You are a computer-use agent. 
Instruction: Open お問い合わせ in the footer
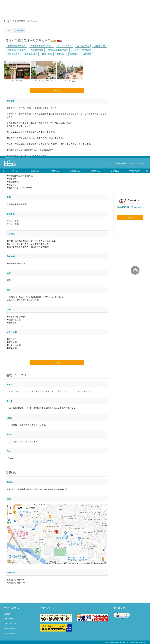point(8,619)
